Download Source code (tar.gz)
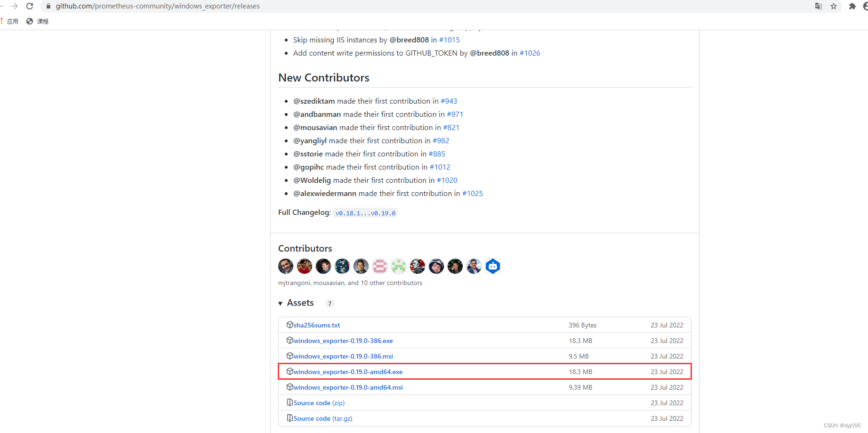 click(323, 418)
